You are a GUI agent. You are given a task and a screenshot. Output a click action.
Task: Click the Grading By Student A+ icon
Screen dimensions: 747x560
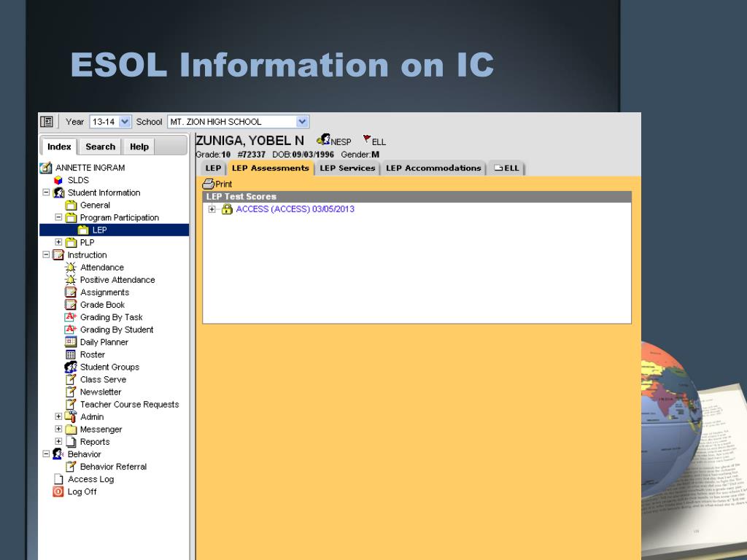tap(71, 329)
